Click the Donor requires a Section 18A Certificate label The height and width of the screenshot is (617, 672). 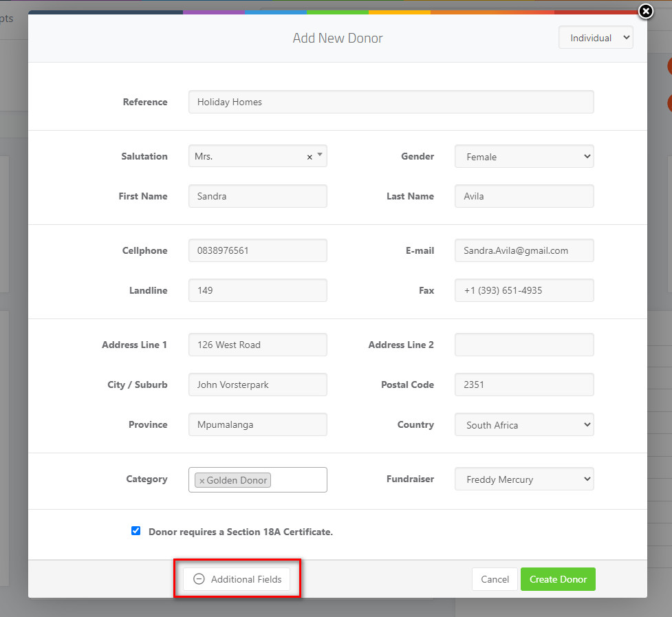pyautogui.click(x=241, y=532)
